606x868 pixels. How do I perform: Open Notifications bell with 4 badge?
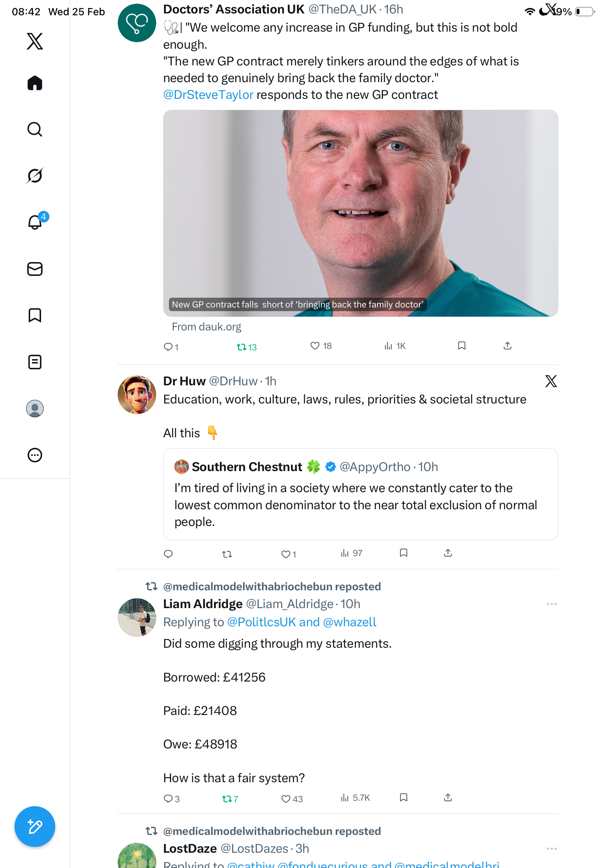(35, 222)
